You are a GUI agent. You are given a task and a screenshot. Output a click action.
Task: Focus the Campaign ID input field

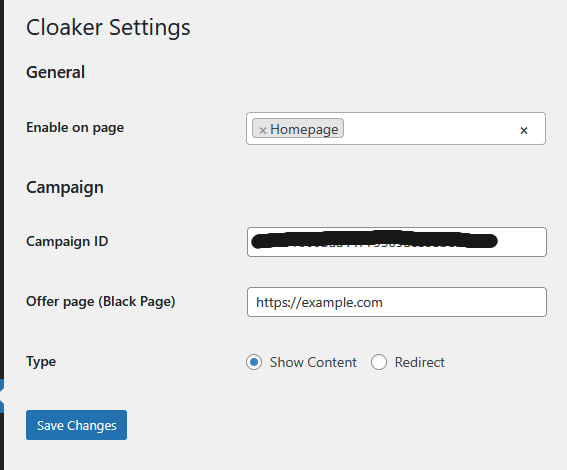397,242
